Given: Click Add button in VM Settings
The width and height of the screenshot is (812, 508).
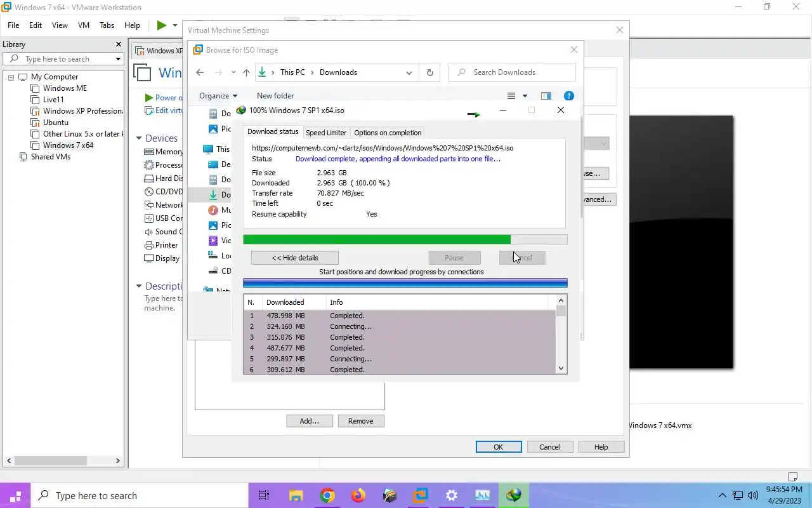Looking at the screenshot, I should pyautogui.click(x=310, y=421).
